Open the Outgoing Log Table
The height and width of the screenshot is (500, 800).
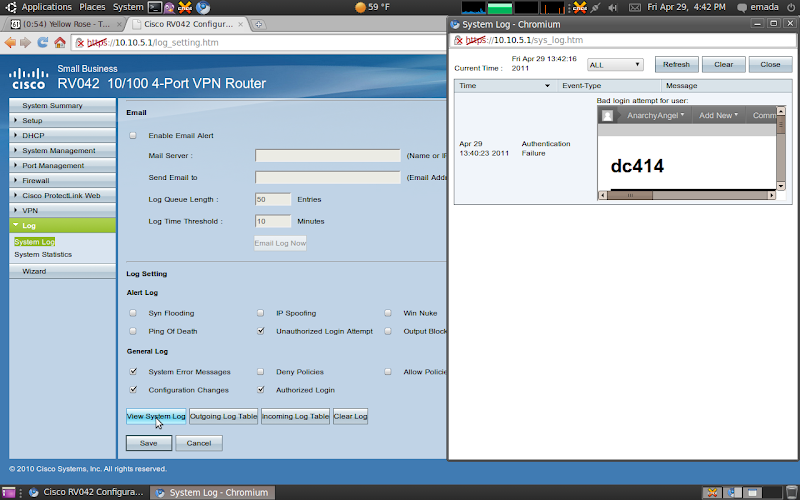click(x=223, y=416)
